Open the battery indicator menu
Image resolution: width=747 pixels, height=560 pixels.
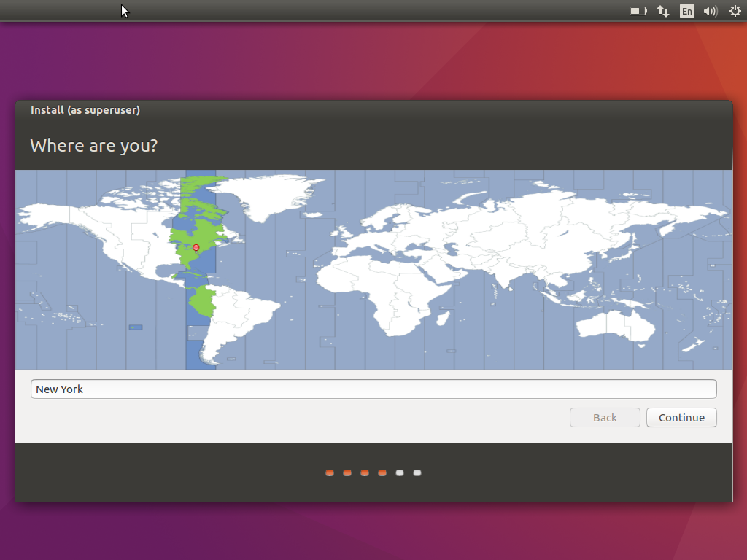(638, 11)
